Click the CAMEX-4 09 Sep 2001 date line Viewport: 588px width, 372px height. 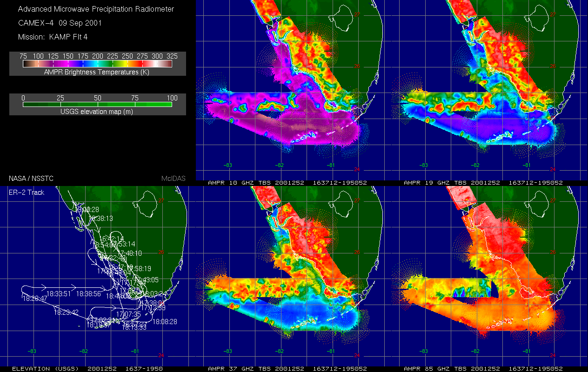point(60,23)
